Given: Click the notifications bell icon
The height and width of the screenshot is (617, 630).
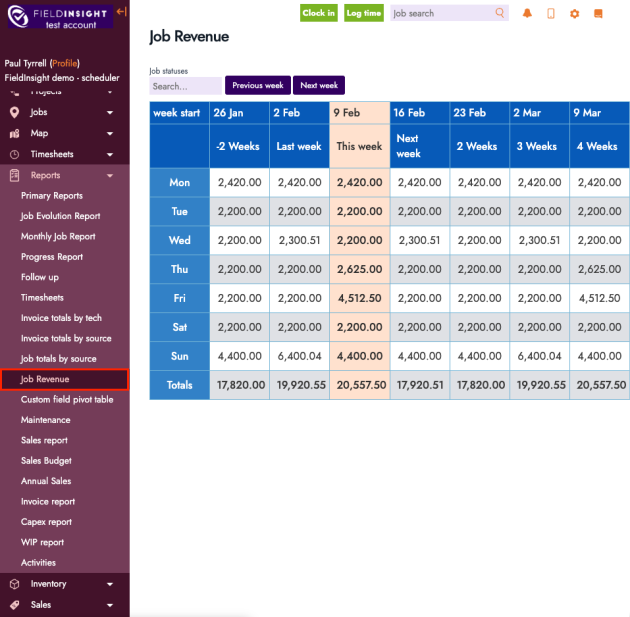Looking at the screenshot, I should click(527, 14).
